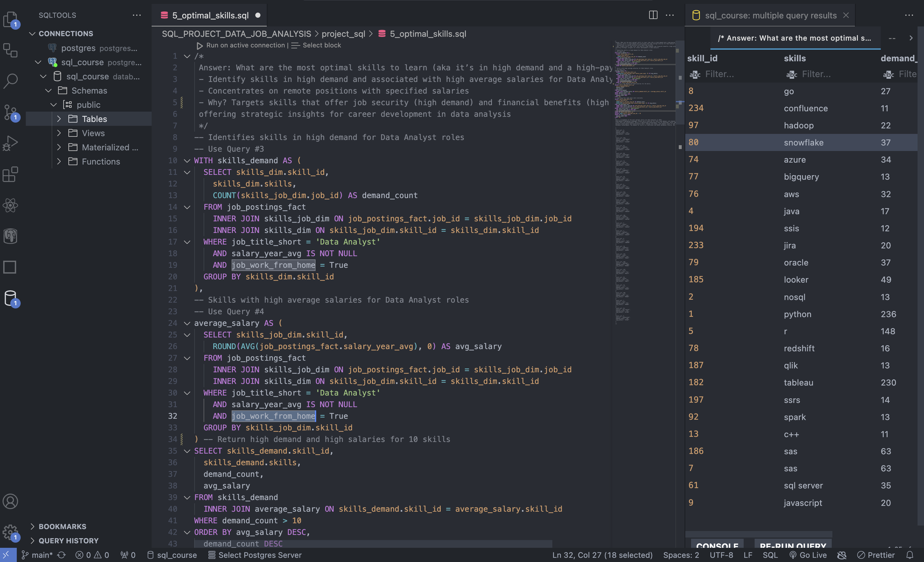Expand the Views folder
The height and width of the screenshot is (562, 924).
[x=59, y=133]
